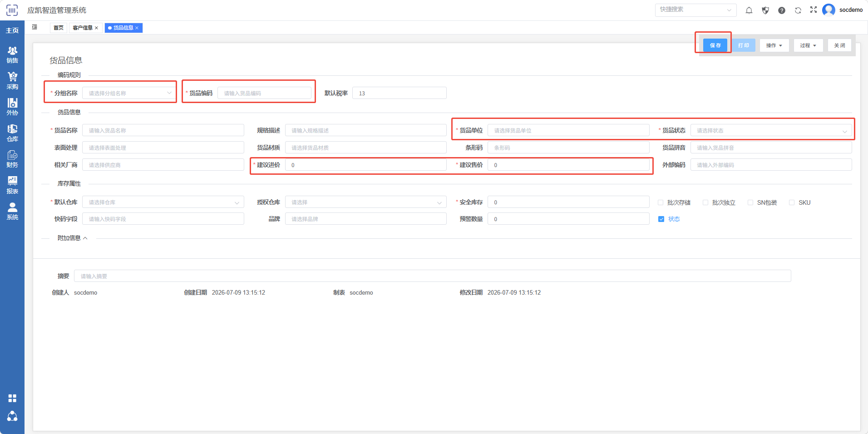Open the 外协 outsourcing module
The width and height of the screenshot is (868, 434).
coord(12,107)
